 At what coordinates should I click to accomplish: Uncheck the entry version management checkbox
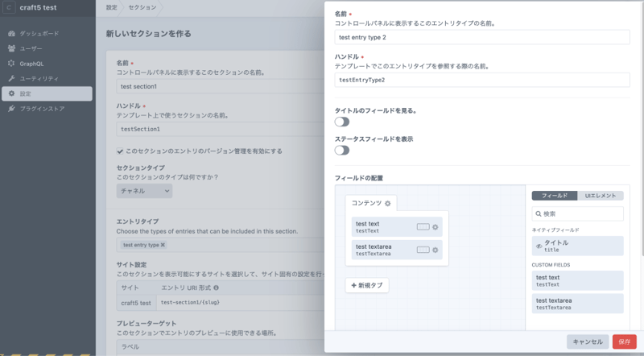click(121, 151)
